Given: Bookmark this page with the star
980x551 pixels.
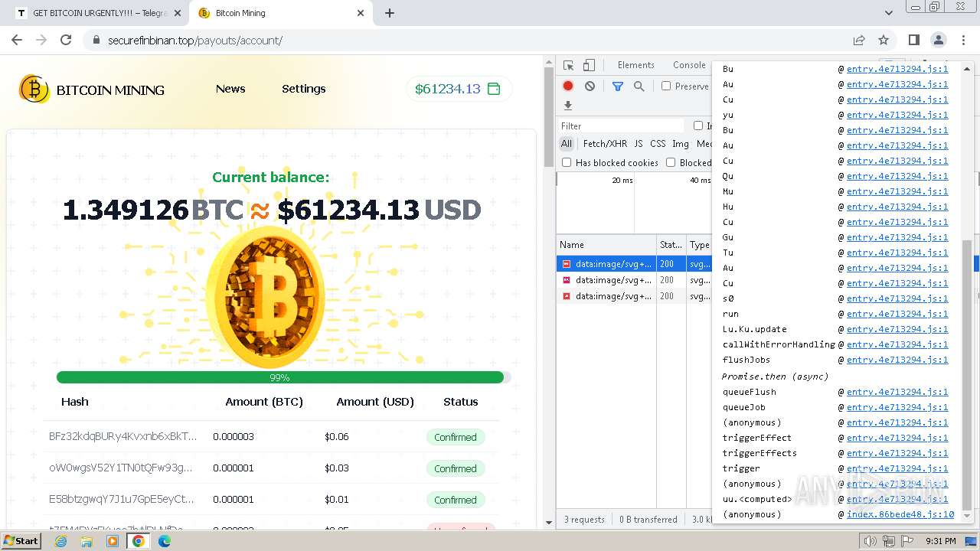Looking at the screenshot, I should click(x=884, y=40).
